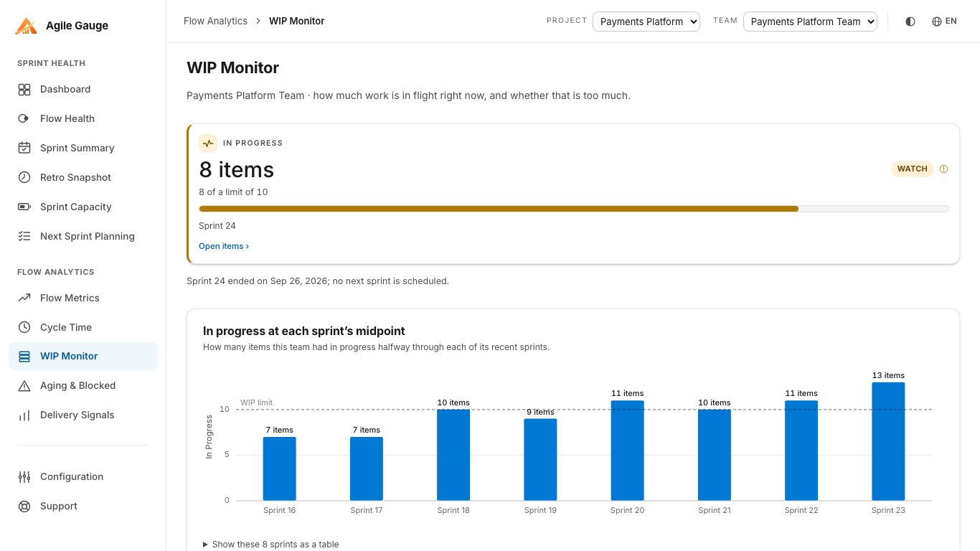The height and width of the screenshot is (551, 980).
Task: Click the Sprint 23 bar in chart
Action: pos(888,441)
